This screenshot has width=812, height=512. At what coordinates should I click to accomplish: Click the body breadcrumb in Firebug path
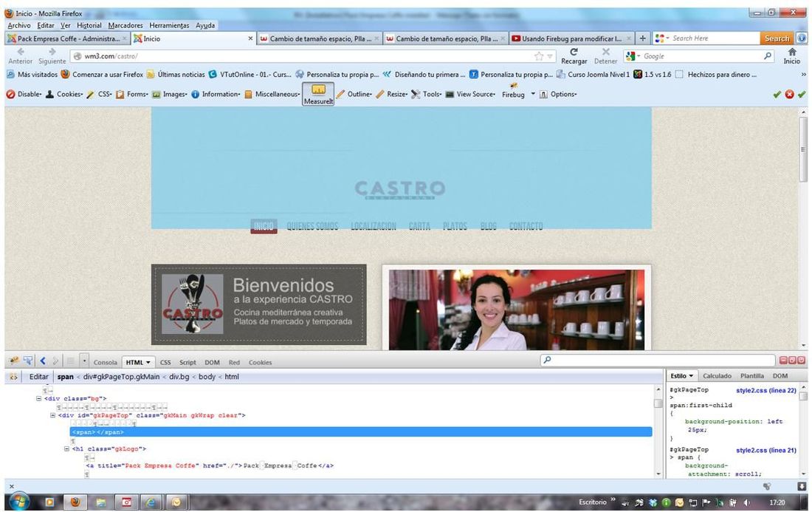point(207,377)
